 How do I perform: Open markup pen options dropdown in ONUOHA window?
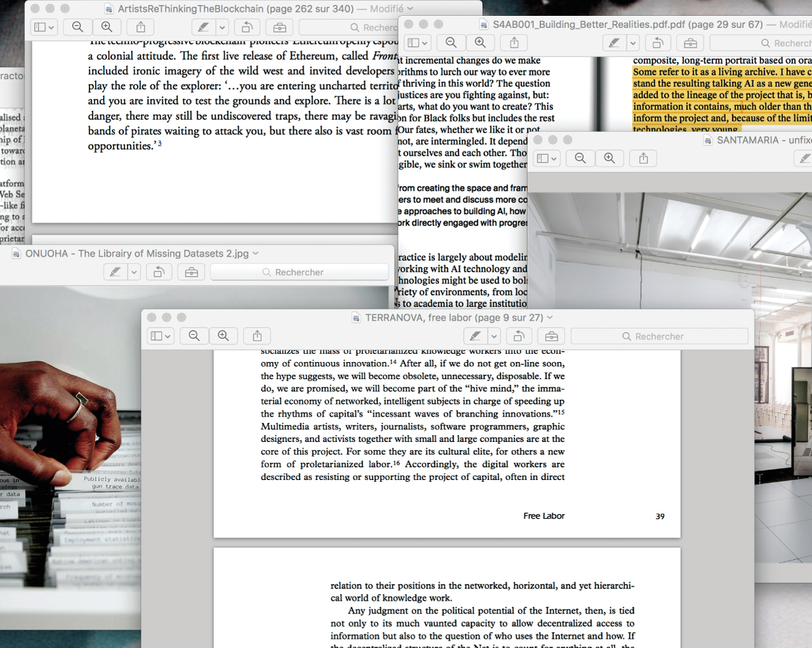pos(134,272)
